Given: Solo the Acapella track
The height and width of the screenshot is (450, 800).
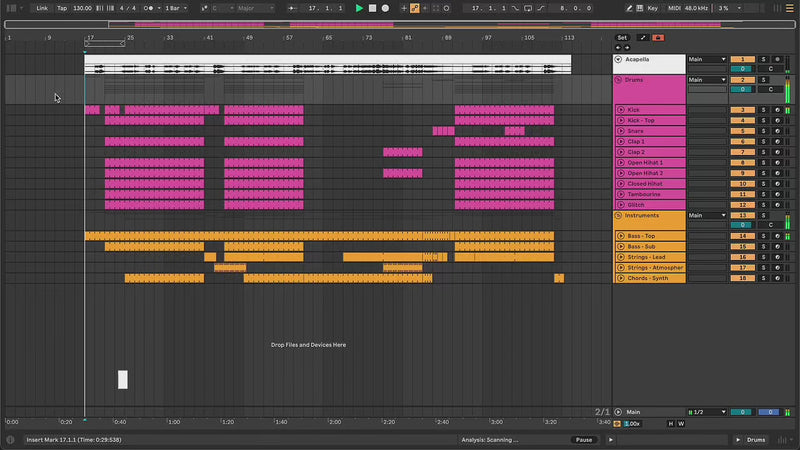Looking at the screenshot, I should point(764,59).
